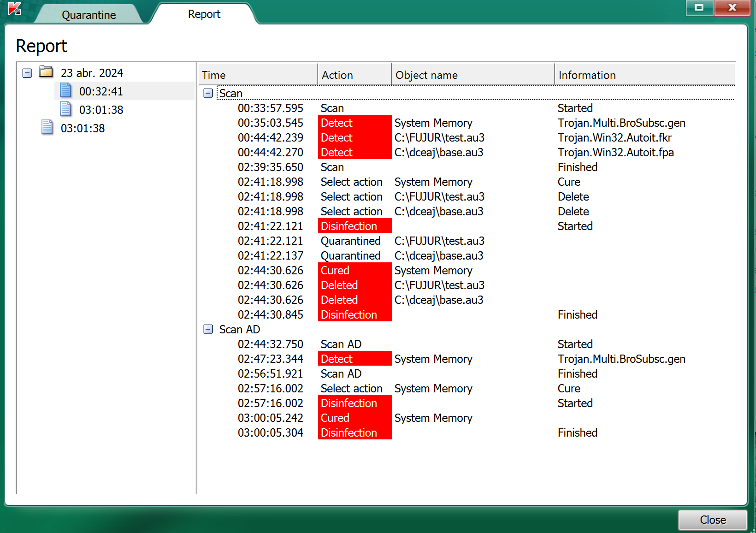Click the document icon beside 00:32:41

pos(66,91)
